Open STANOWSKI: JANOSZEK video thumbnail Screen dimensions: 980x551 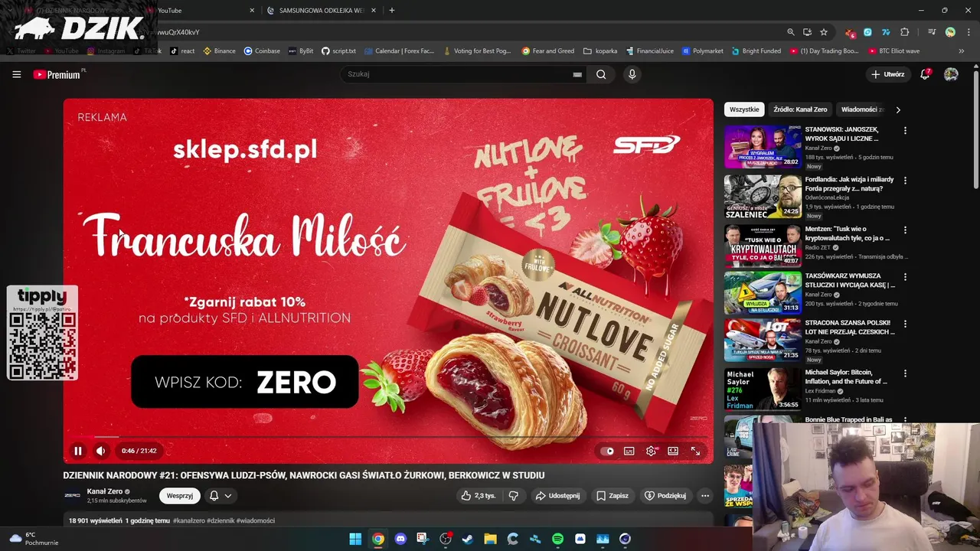[x=763, y=146]
